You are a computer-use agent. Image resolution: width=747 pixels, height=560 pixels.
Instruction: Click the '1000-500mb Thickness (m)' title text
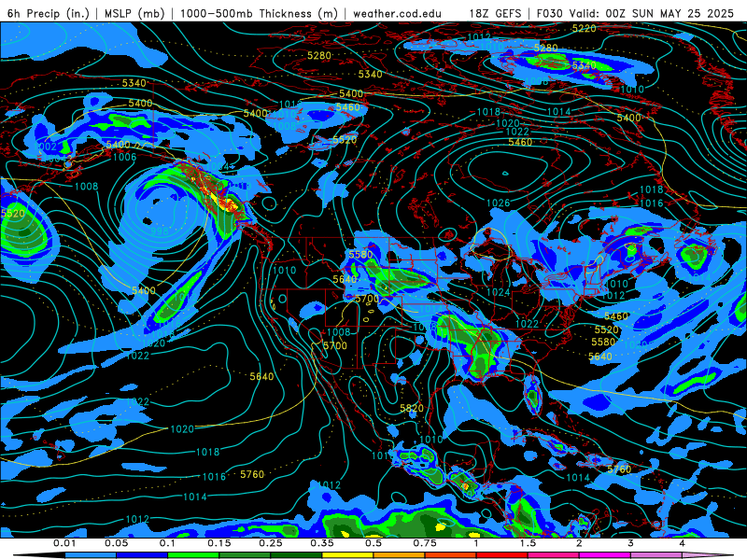click(260, 13)
